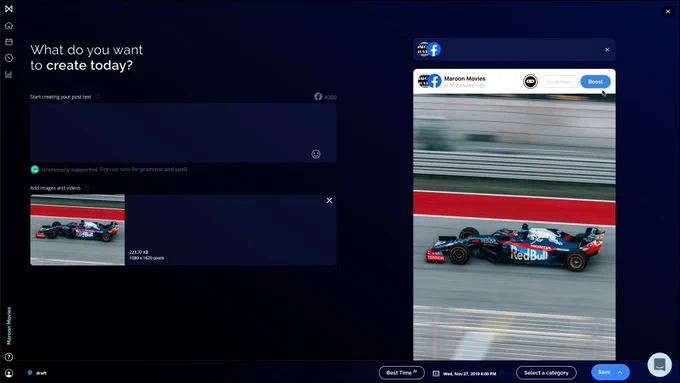The width and height of the screenshot is (680, 383).
Task: Open the Home icon in sidebar
Action: pos(9,26)
